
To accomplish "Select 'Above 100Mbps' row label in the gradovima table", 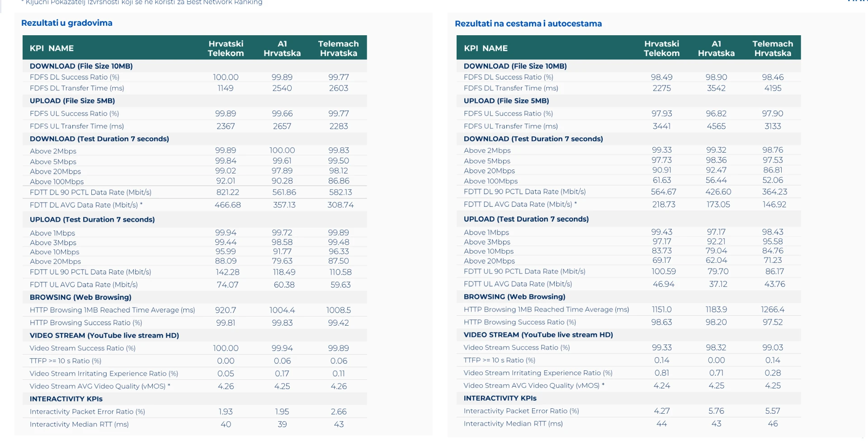I will coord(57,182).
